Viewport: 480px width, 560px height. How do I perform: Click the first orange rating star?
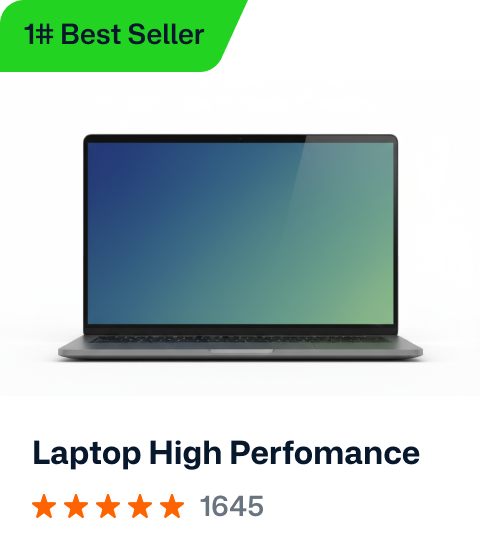coord(44,506)
